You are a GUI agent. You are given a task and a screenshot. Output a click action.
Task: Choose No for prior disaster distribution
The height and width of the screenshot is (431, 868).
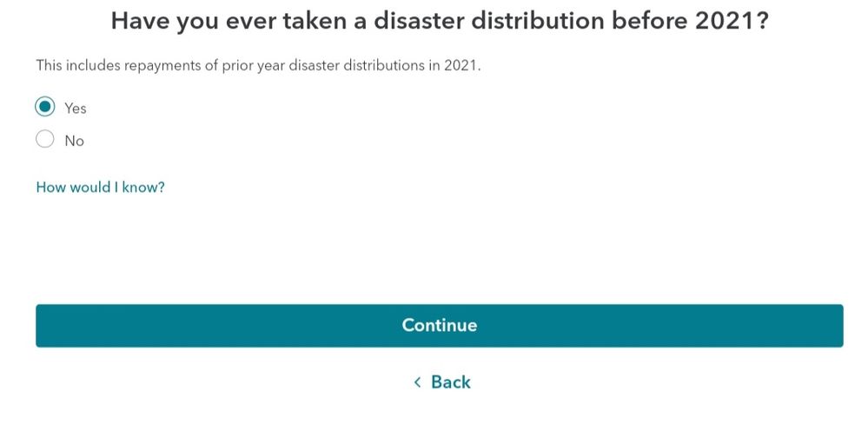click(45, 140)
